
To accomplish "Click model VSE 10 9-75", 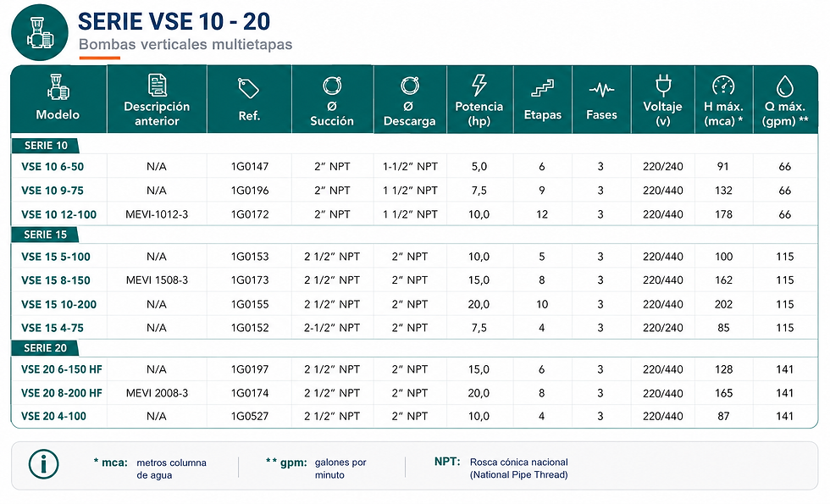I will (53, 191).
